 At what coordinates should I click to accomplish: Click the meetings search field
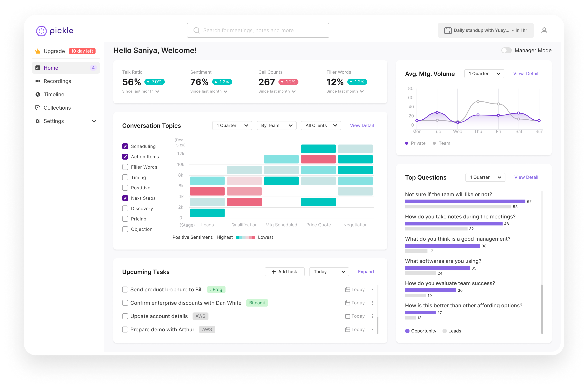(x=258, y=30)
